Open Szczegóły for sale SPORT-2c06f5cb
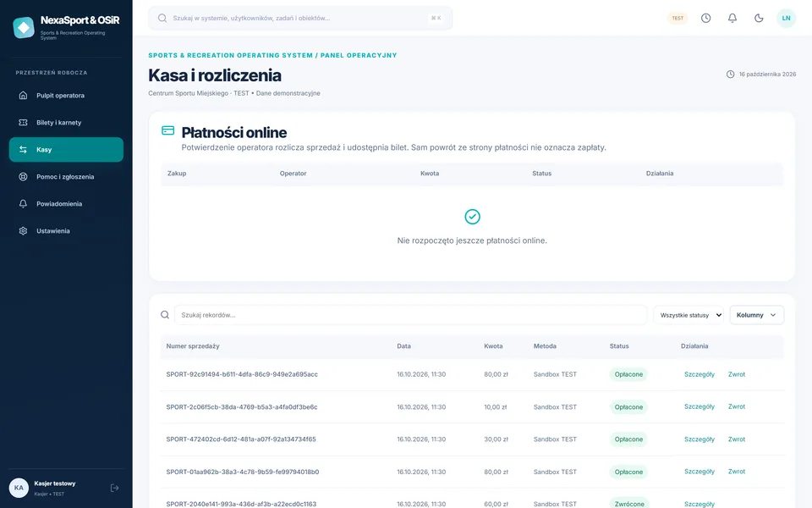This screenshot has width=812, height=508. 700,407
